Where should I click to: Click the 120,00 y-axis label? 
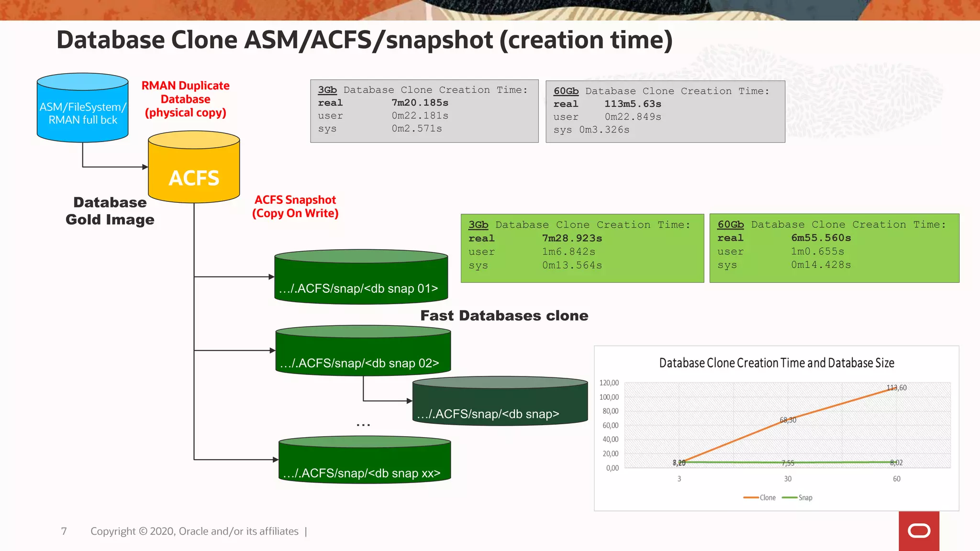[x=609, y=383]
